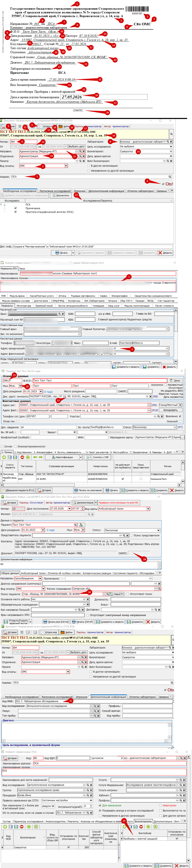Enable В другую организацию in first referral window
The height and width of the screenshot is (868, 192).
click(89, 166)
